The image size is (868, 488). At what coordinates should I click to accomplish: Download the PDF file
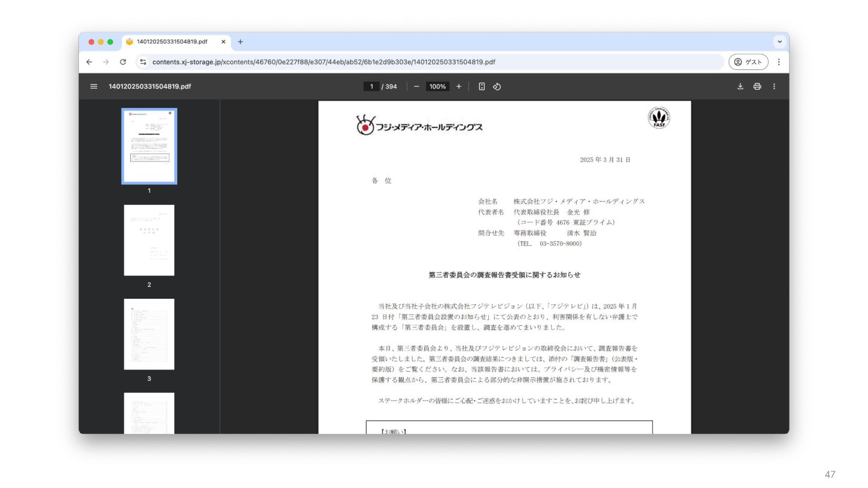(740, 86)
